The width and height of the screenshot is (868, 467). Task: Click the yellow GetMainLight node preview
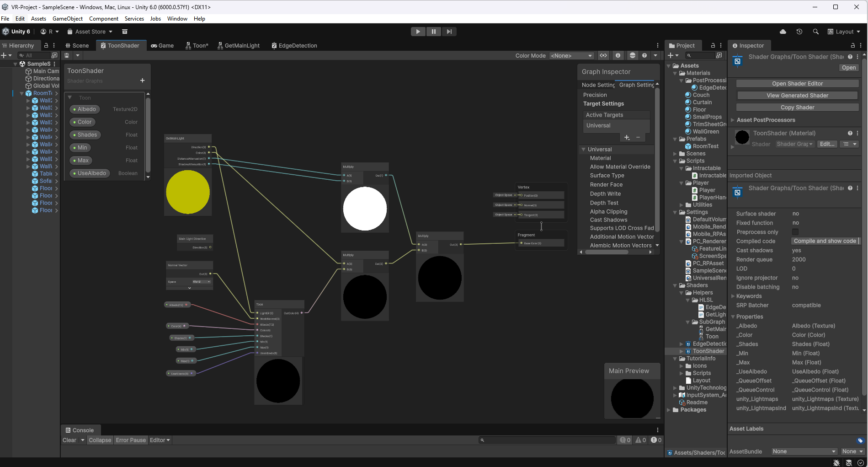pos(188,192)
